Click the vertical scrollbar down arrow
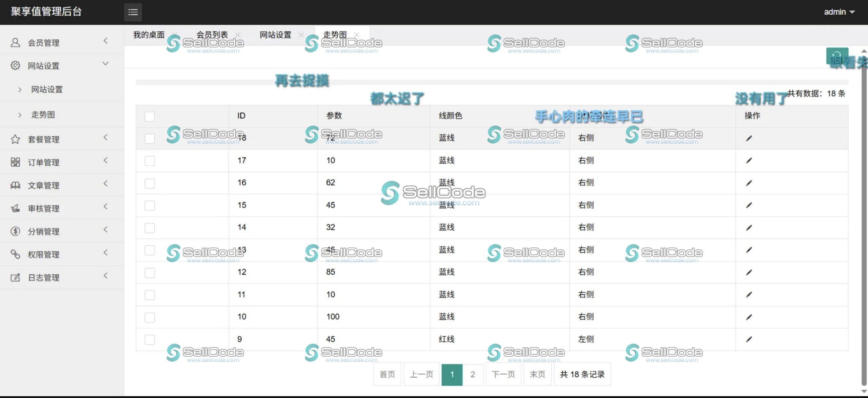Screen dimensions: 868x398 pyautogui.click(x=864, y=391)
